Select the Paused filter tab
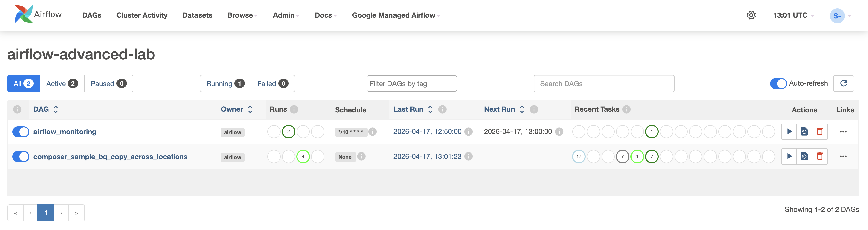Image resolution: width=868 pixels, height=230 pixels. pyautogui.click(x=108, y=84)
